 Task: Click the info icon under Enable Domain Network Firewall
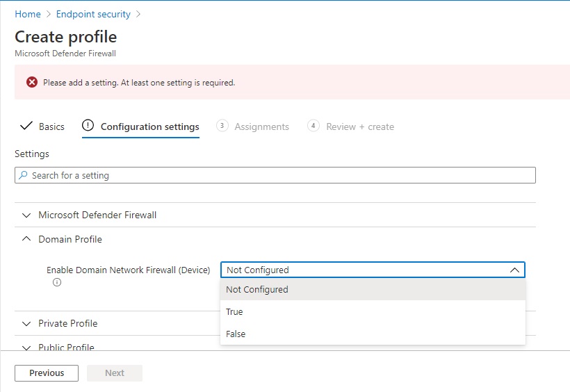[57, 282]
